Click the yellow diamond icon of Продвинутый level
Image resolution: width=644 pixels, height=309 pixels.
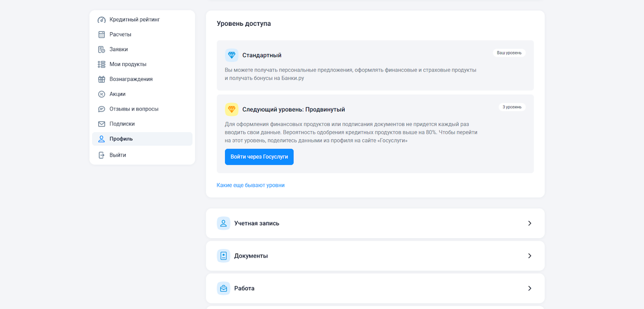click(231, 109)
